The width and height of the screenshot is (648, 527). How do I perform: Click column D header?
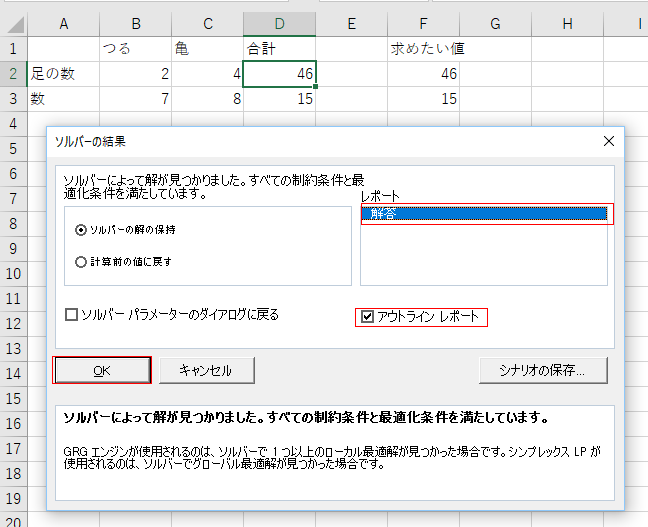coord(279,23)
